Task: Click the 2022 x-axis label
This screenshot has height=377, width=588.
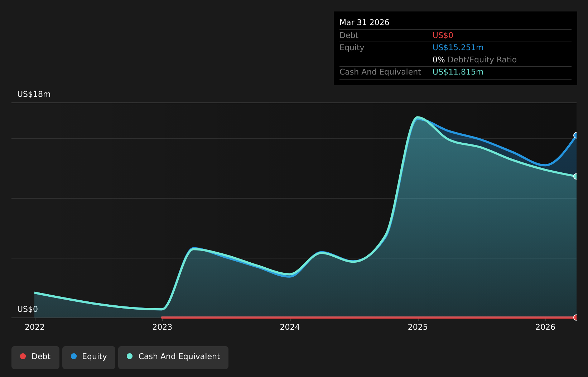Action: click(35, 327)
